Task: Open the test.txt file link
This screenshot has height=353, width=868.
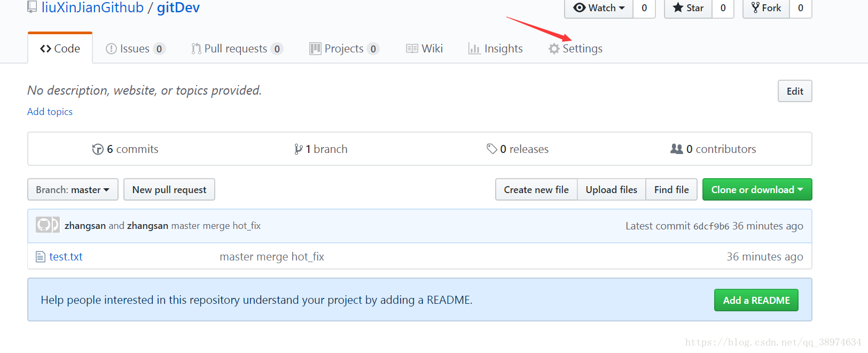Action: (66, 257)
